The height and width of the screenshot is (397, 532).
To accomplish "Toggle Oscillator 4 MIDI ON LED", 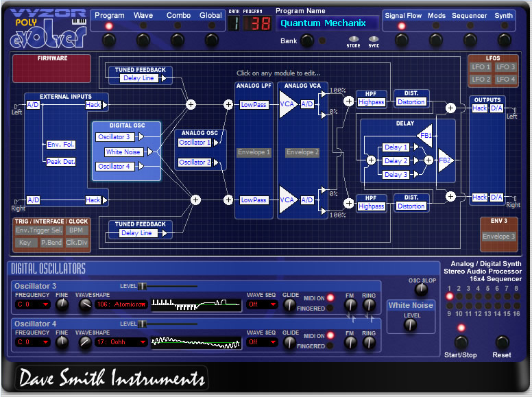I will pyautogui.click(x=330, y=335).
